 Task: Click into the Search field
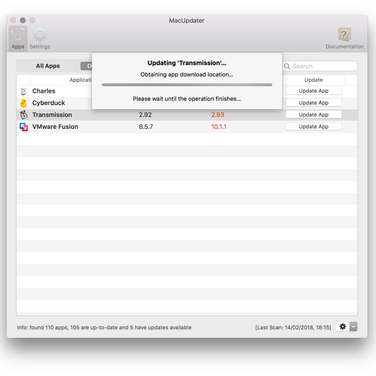(320, 66)
